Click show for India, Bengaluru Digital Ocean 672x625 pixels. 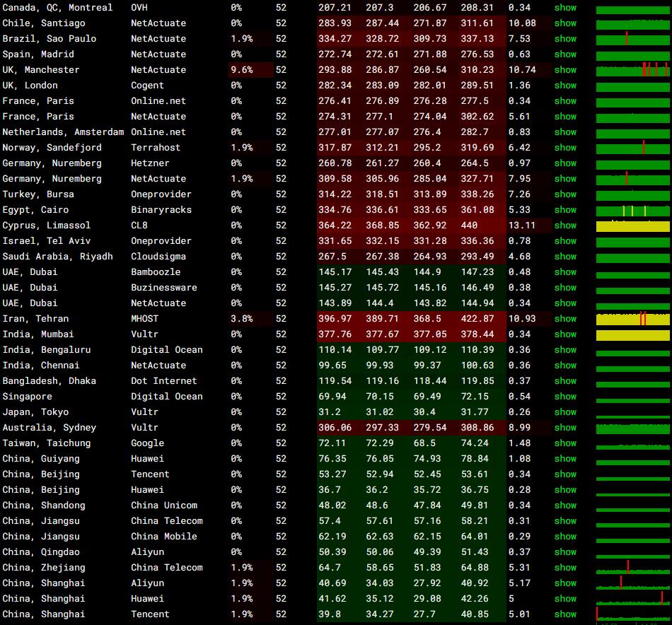pos(565,350)
